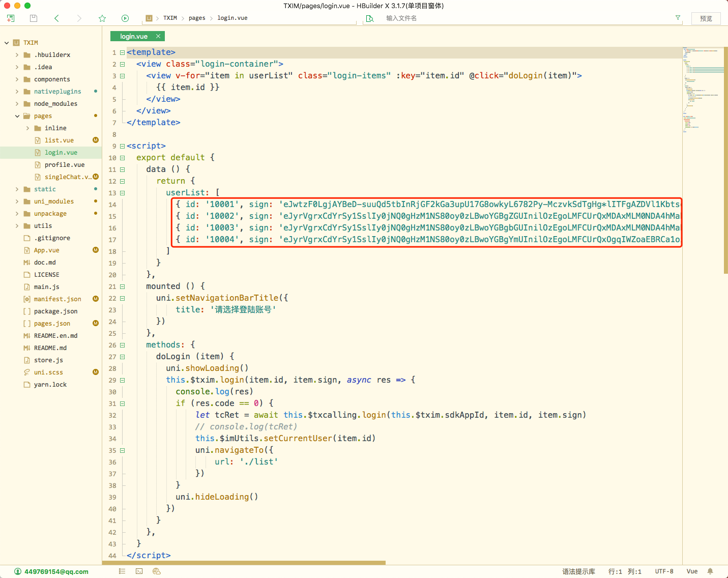
Task: Click the vertical scrollbar on editor right
Action: [x=726, y=160]
